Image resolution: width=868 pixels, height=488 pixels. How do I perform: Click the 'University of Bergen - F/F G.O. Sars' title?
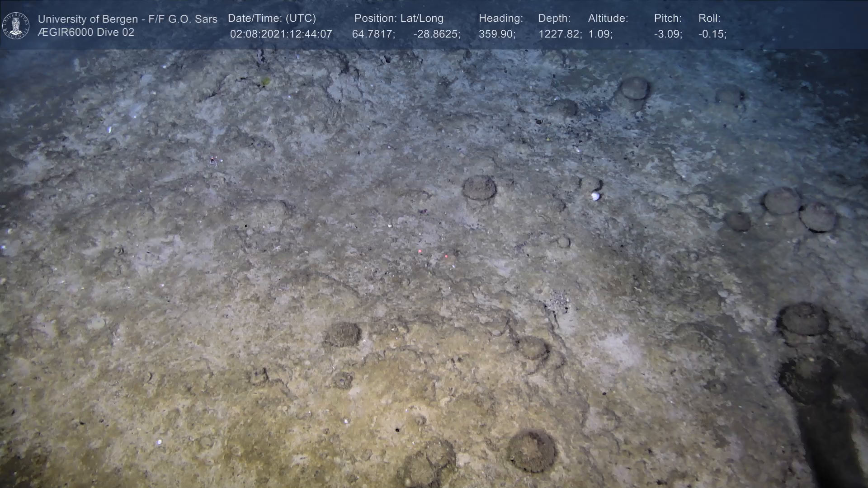point(127,19)
